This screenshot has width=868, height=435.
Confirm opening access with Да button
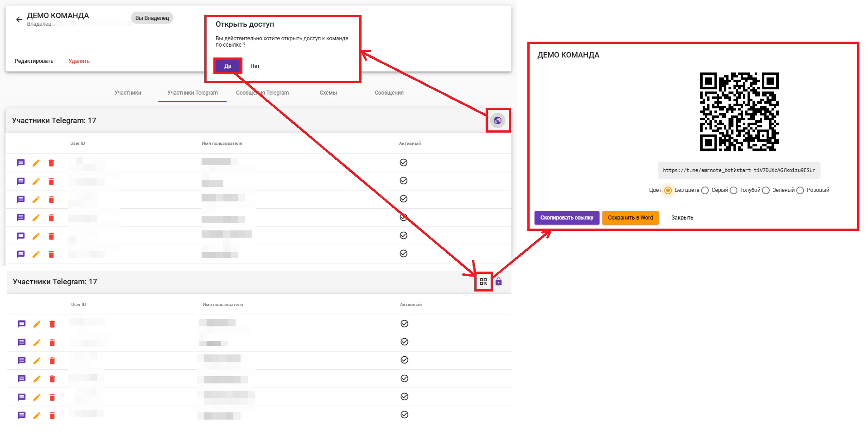pyautogui.click(x=228, y=66)
